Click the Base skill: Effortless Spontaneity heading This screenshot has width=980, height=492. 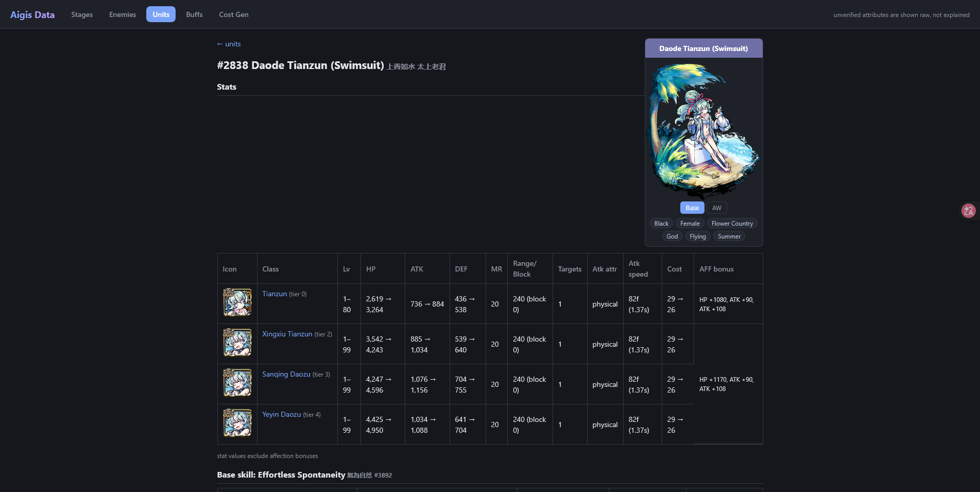tap(304, 475)
